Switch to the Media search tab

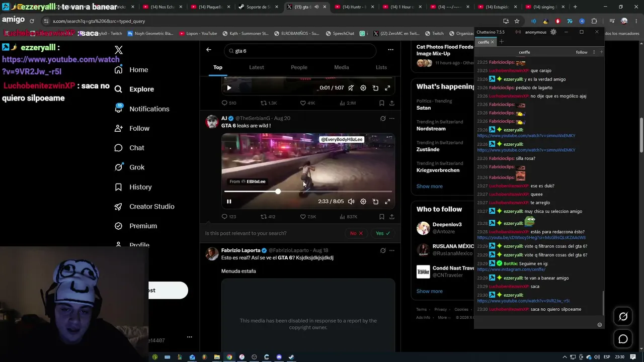tap(342, 67)
